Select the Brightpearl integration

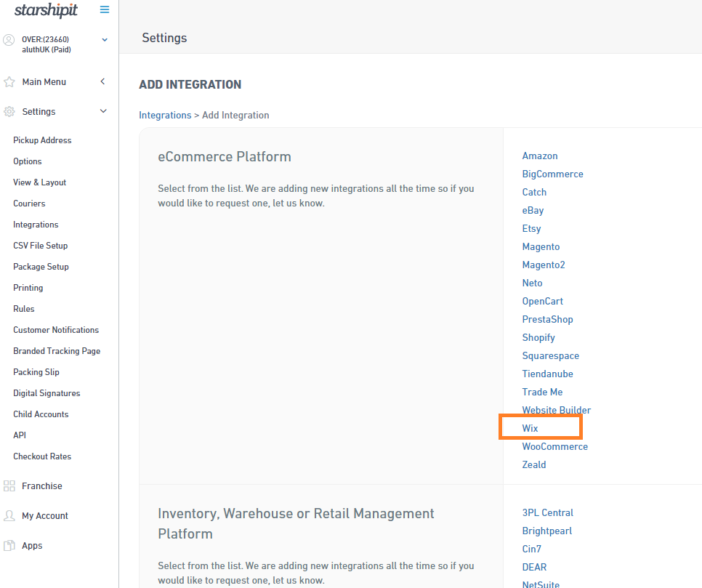(547, 531)
